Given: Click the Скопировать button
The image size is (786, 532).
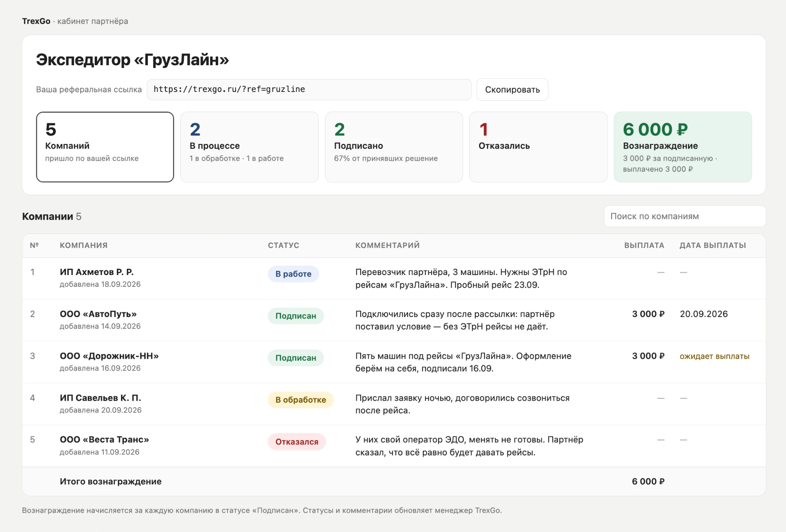Looking at the screenshot, I should click(512, 90).
